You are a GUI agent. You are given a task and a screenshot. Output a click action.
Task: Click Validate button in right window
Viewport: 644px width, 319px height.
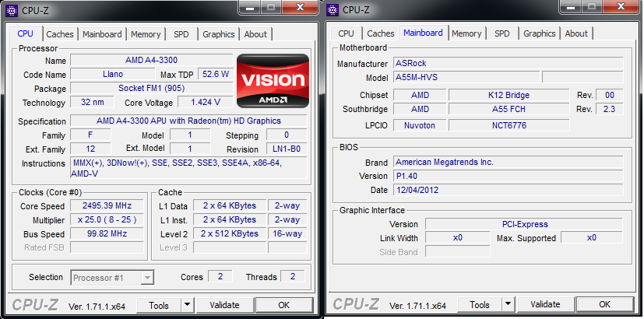545,304
